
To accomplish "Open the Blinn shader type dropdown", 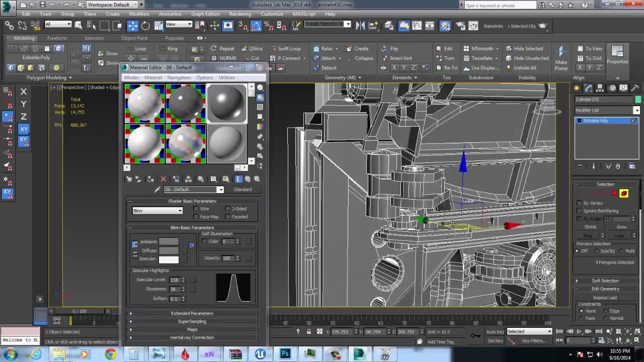I will 157,211.
